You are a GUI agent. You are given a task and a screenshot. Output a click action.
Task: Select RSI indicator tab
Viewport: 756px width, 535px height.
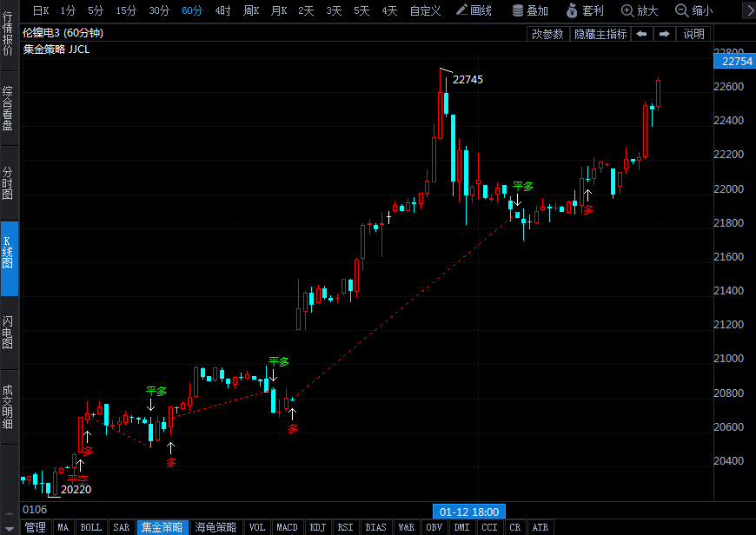tap(345, 527)
